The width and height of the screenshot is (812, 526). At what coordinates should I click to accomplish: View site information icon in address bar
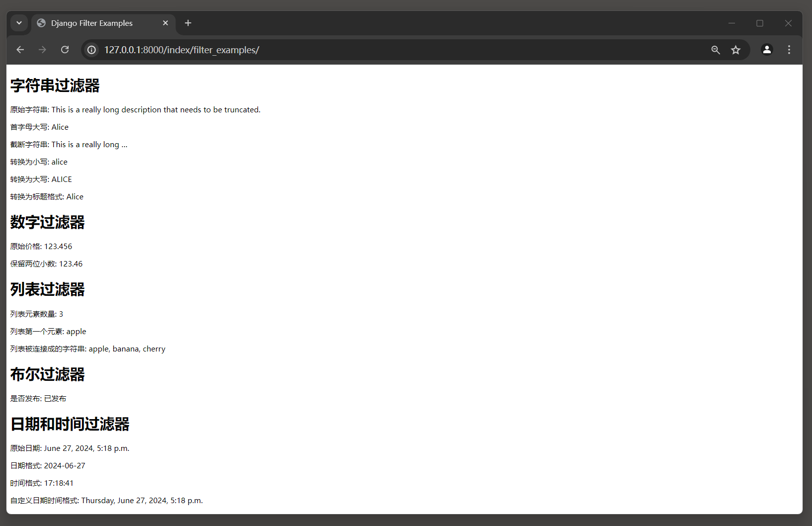coord(91,50)
